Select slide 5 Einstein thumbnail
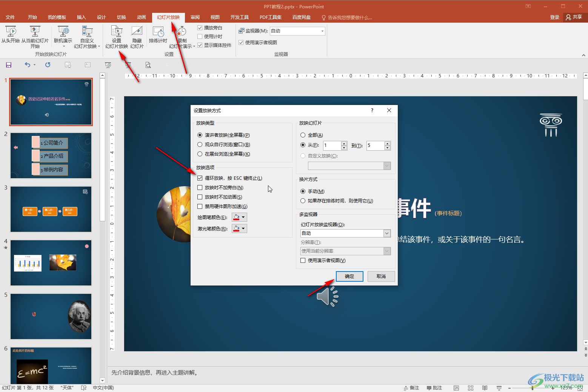This screenshot has height=392, width=588. click(x=51, y=316)
